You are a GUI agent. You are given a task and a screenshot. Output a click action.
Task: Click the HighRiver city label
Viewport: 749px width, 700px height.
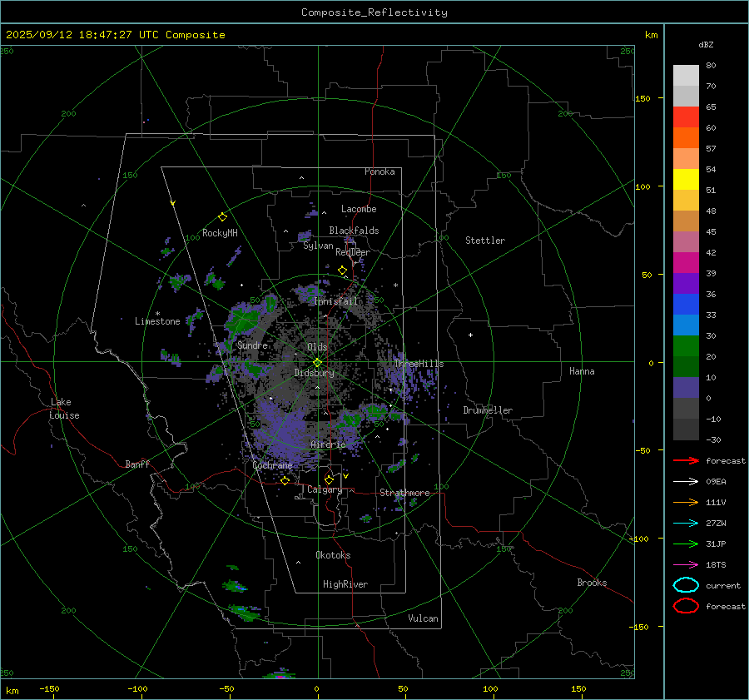coord(345,584)
